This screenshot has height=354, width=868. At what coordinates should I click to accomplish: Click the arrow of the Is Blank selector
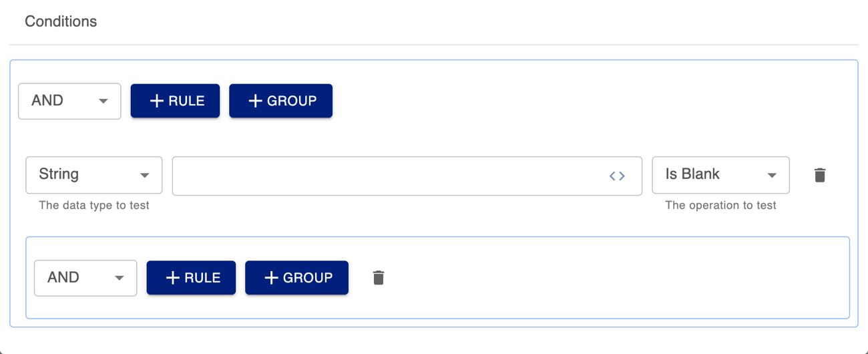click(x=772, y=176)
